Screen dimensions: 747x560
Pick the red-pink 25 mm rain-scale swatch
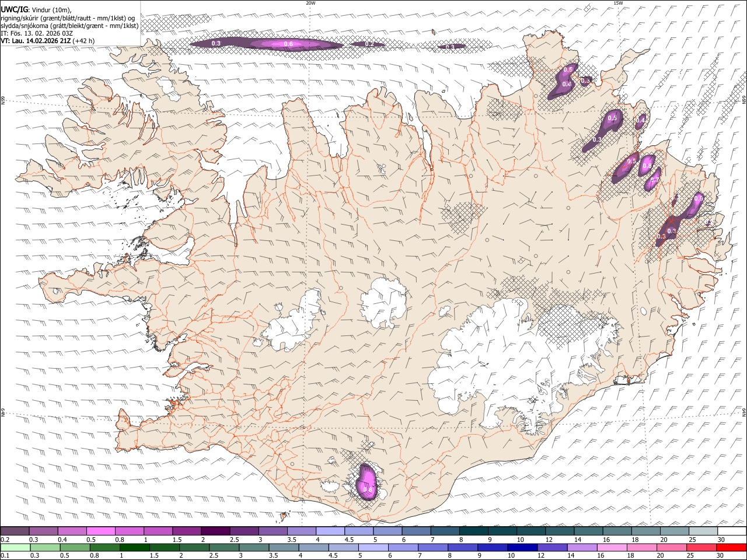tap(701, 547)
